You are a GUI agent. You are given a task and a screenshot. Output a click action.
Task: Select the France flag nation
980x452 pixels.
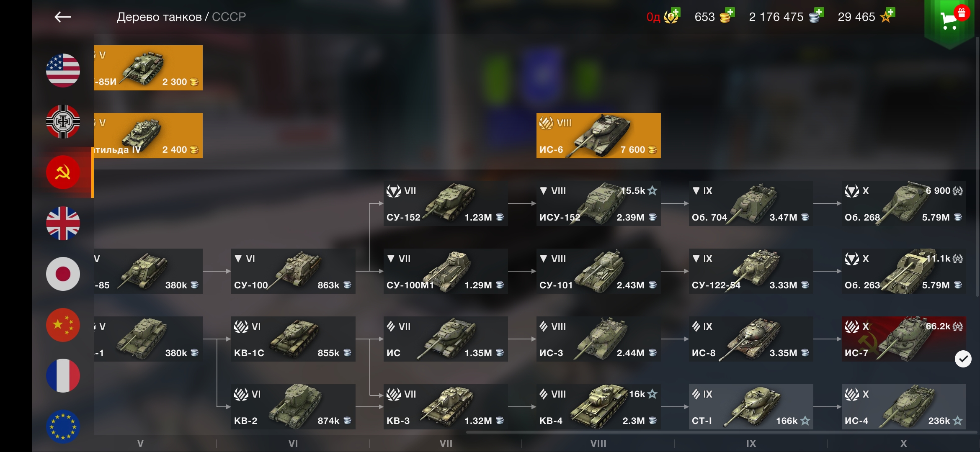coord(63,375)
